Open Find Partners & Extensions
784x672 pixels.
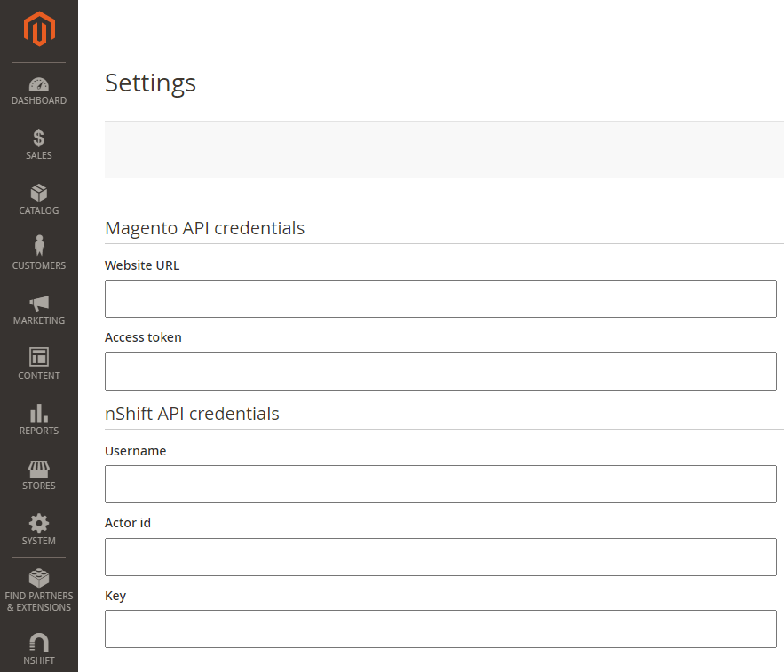39,590
